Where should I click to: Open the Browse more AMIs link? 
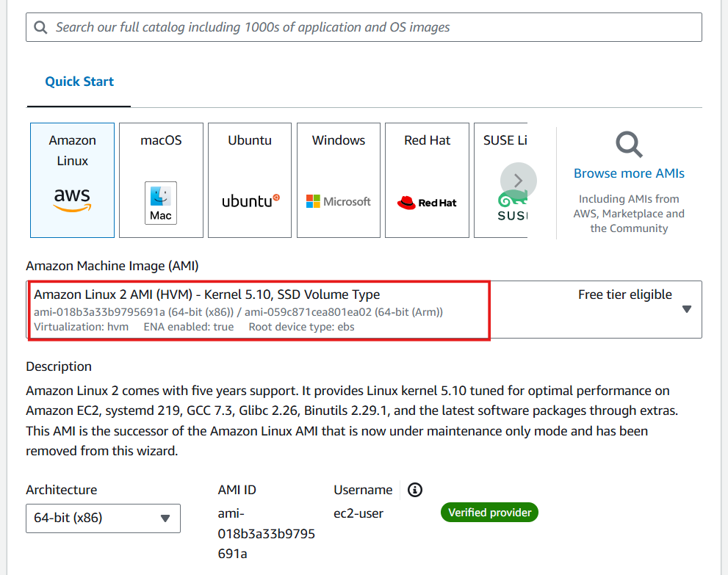click(629, 173)
